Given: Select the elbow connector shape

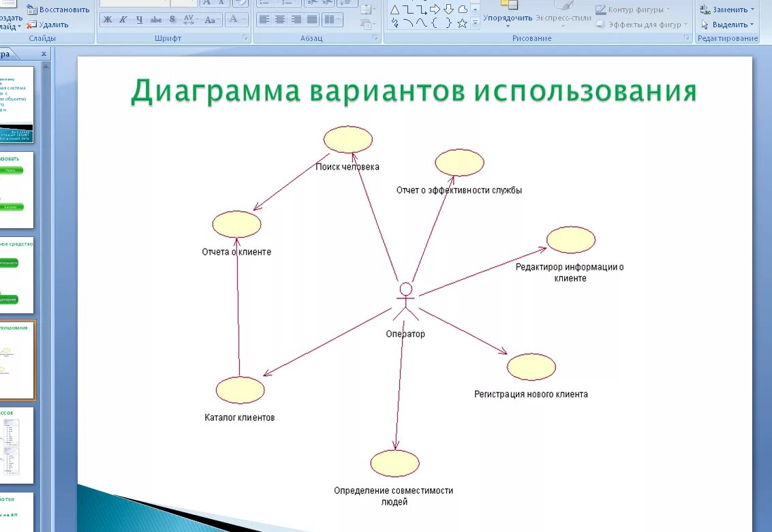Looking at the screenshot, I should [408, 10].
